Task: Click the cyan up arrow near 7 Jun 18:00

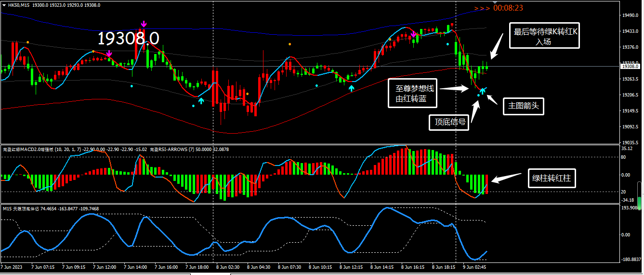Action: [x=201, y=100]
